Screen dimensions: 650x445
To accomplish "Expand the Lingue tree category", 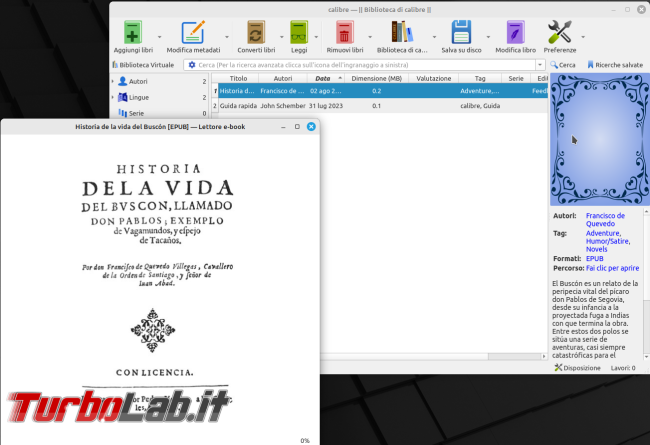I will [x=113, y=97].
